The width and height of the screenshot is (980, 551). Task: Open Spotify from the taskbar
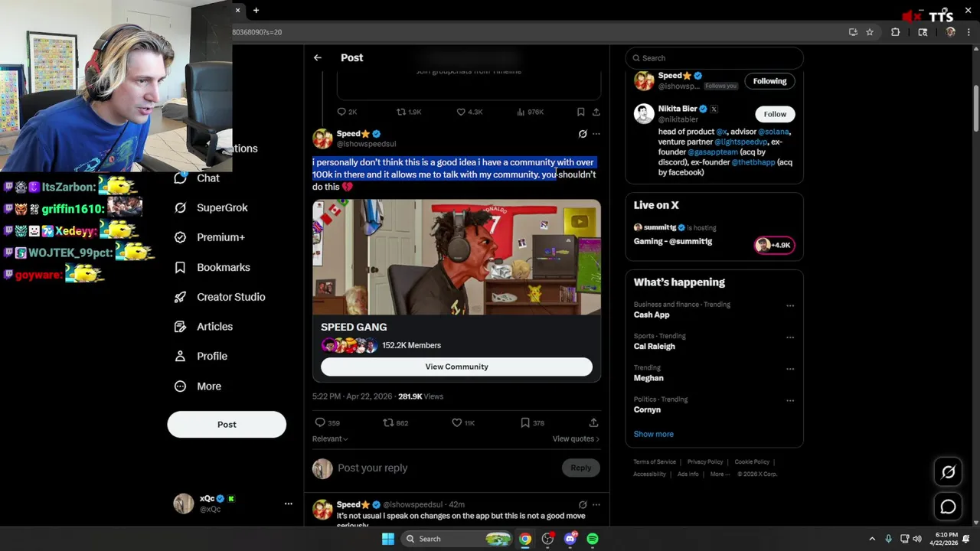593,539
